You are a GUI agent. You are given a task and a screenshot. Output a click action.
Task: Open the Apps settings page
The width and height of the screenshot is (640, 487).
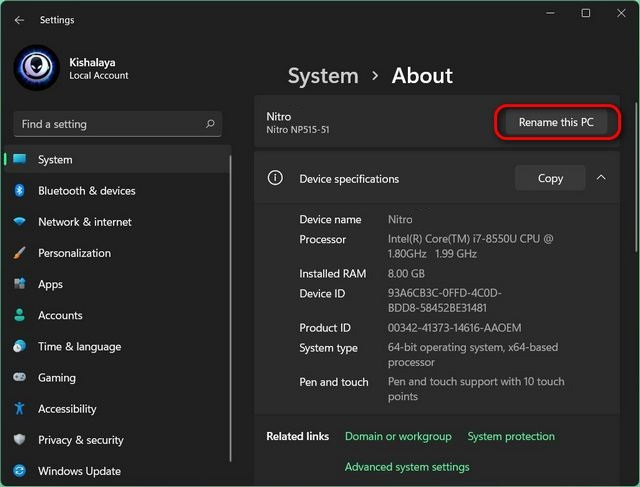click(x=118, y=284)
